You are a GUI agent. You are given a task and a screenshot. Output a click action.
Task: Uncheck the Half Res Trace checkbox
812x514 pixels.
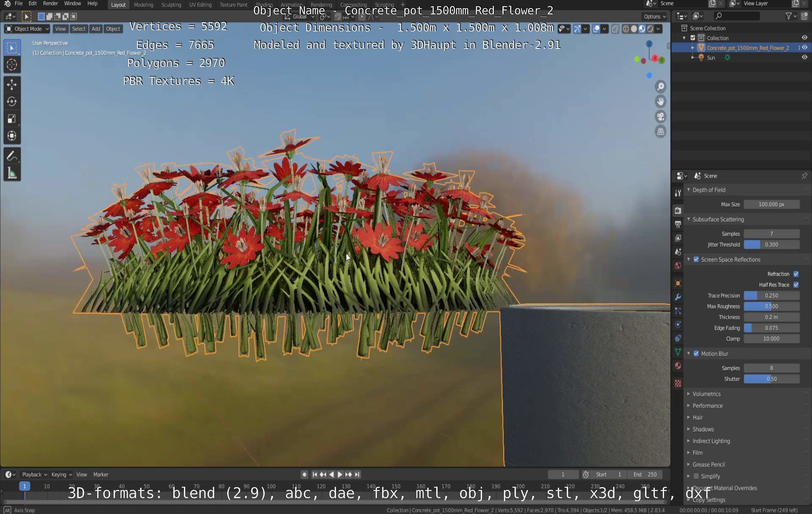point(796,285)
